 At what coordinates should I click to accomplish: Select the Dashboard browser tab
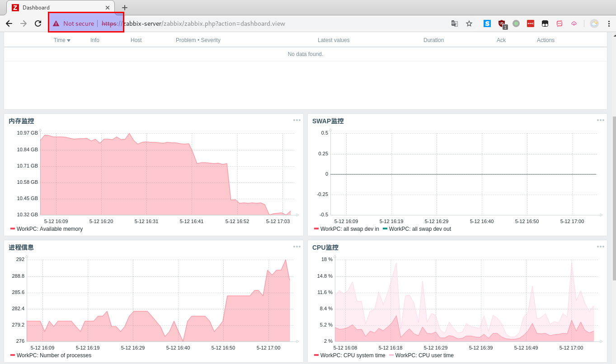point(61,8)
